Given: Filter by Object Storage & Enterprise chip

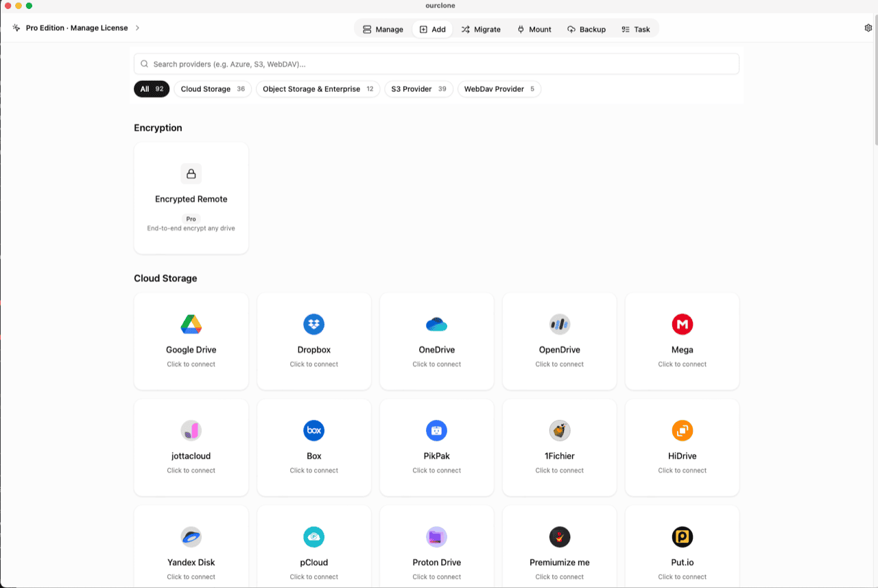Looking at the screenshot, I should (x=318, y=89).
